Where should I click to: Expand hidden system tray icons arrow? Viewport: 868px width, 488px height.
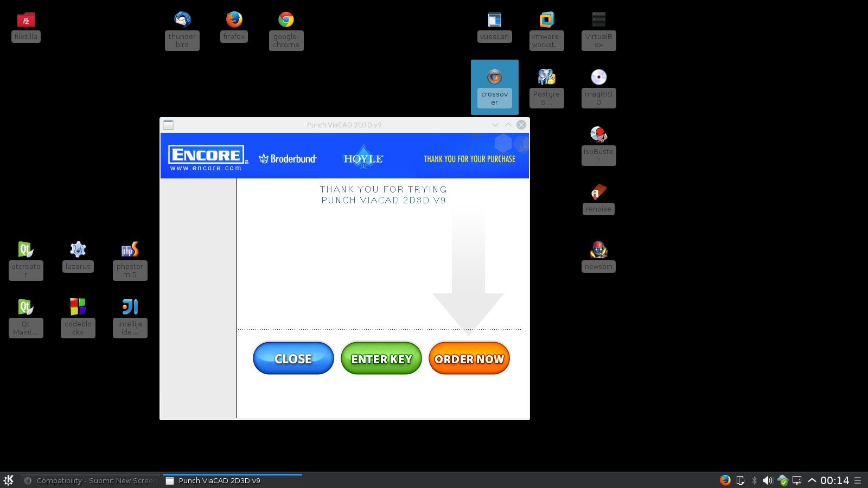point(812,480)
